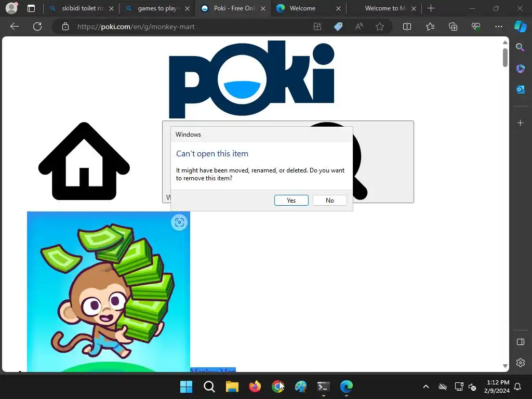Open Browser essentials heart icon
This screenshot has height=399, width=532.
(x=476, y=26)
